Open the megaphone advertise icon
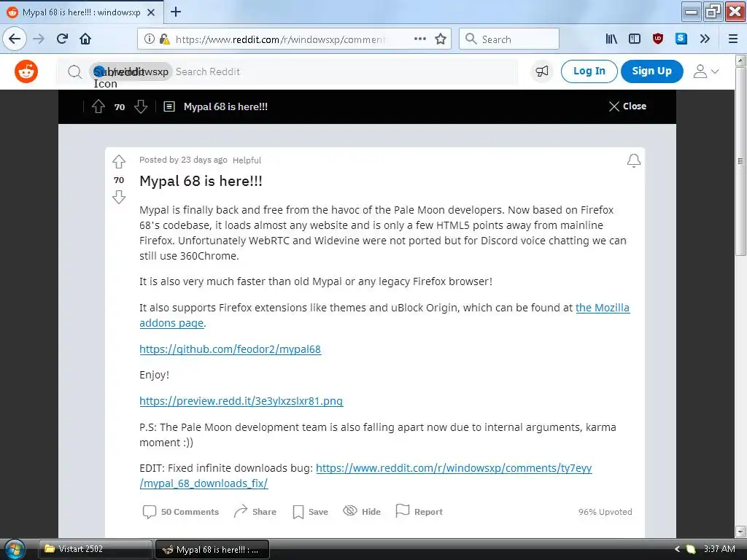747x560 pixels. coord(542,71)
